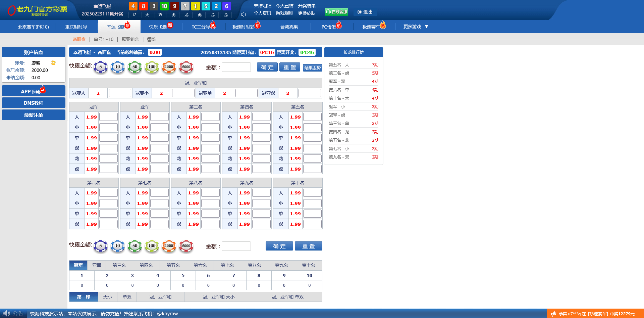Viewport: 644px width, 318px height.
Task: Click the 退出 logout button
Action: pyautogui.click(x=365, y=12)
